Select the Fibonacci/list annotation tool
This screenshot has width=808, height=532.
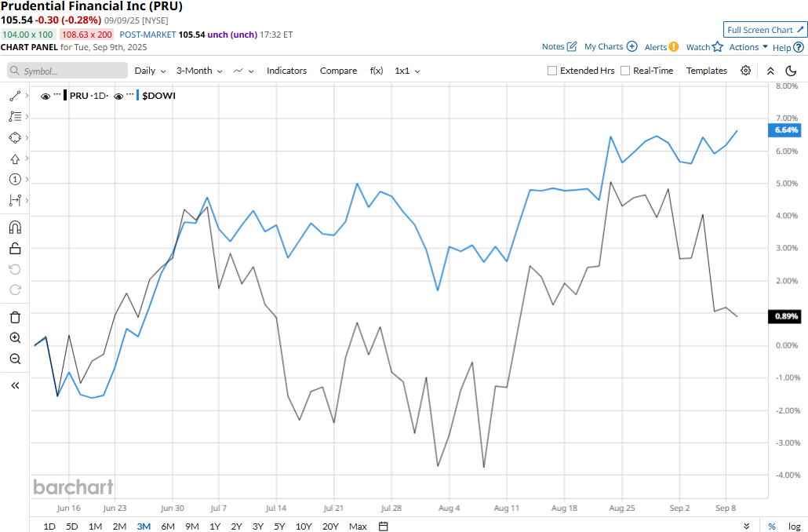(x=15, y=116)
